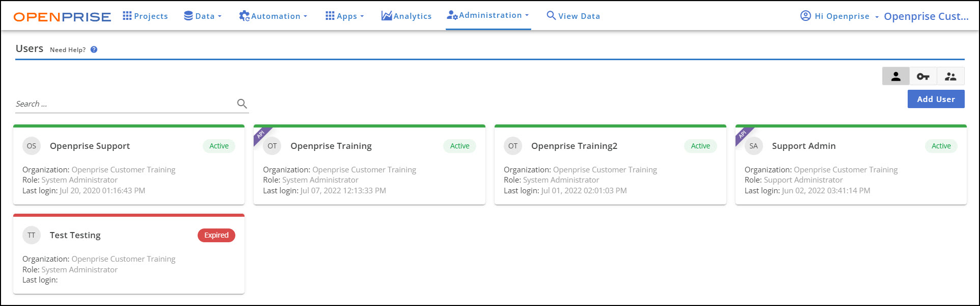Click the View Data magnifier icon
This screenshot has height=306, width=980.
pyautogui.click(x=551, y=15)
